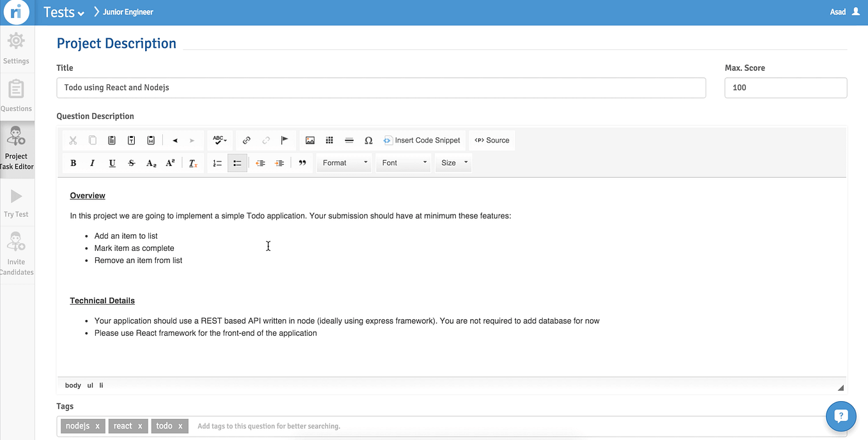Remove the react tag
This screenshot has height=440, width=868.
(x=139, y=426)
